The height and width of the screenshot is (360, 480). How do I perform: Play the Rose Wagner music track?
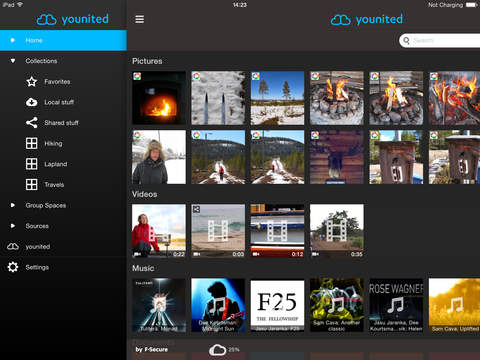pyautogui.click(x=396, y=305)
